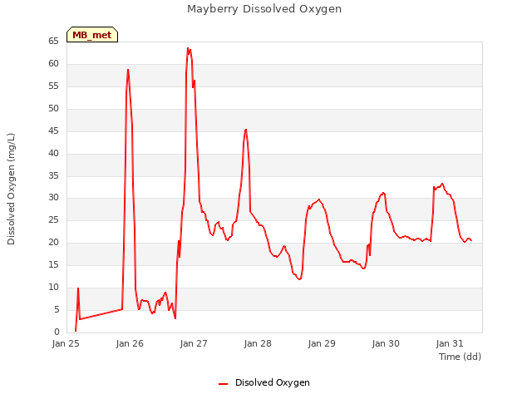The width and height of the screenshot is (532, 399).
Task: Click the Time (dd) axis title
Action: tap(460, 357)
